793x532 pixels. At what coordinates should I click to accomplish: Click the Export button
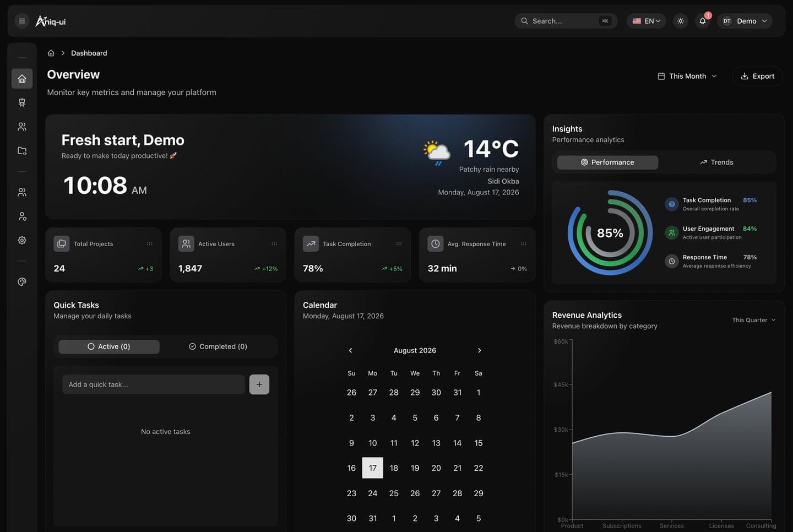point(758,76)
